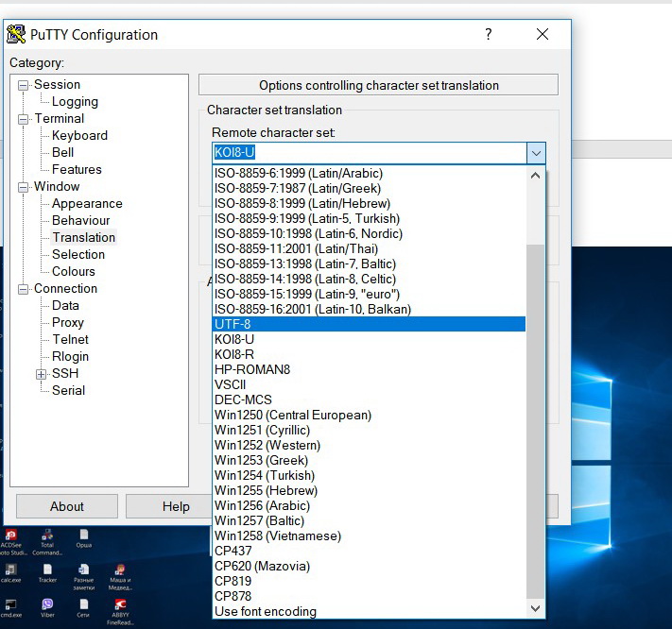
Task: Collapse the Terminal tree node
Action: [23, 119]
